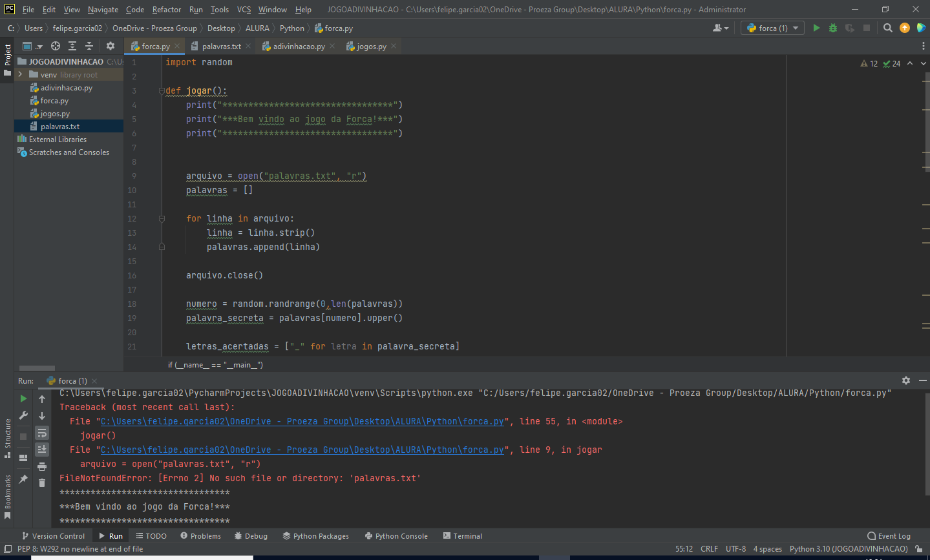Open editor tabs options three-dot menu
The height and width of the screenshot is (560, 930).
coord(923,46)
